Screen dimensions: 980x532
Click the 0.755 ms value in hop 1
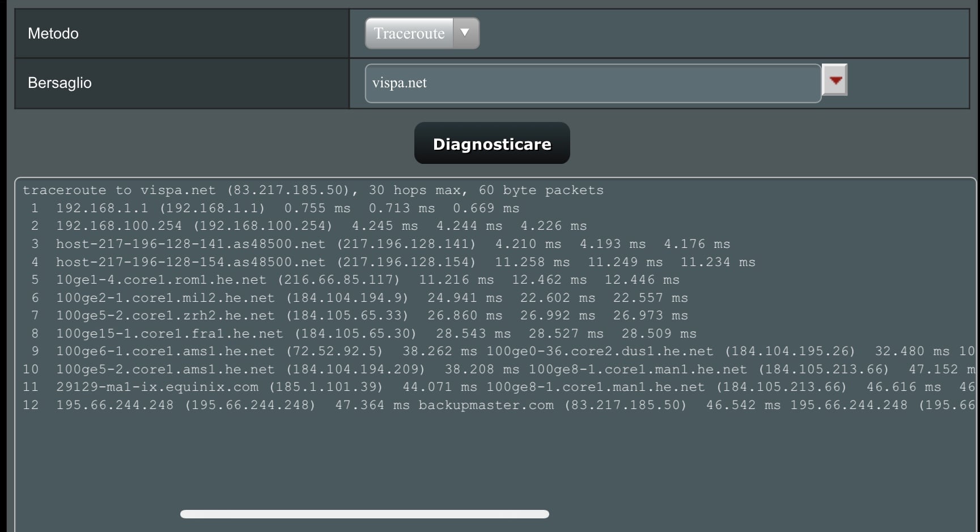317,208
